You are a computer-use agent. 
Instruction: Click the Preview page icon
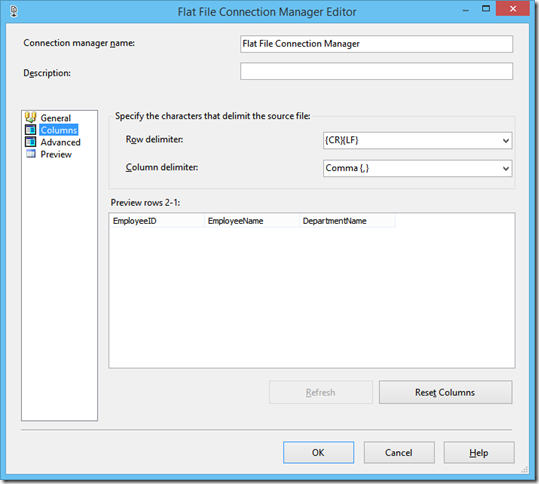click(x=31, y=154)
